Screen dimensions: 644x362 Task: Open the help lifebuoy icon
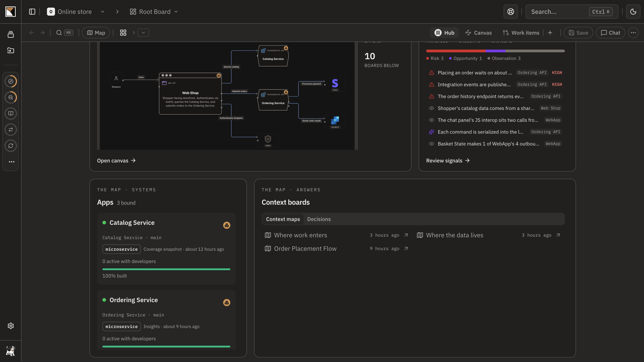[x=511, y=12]
